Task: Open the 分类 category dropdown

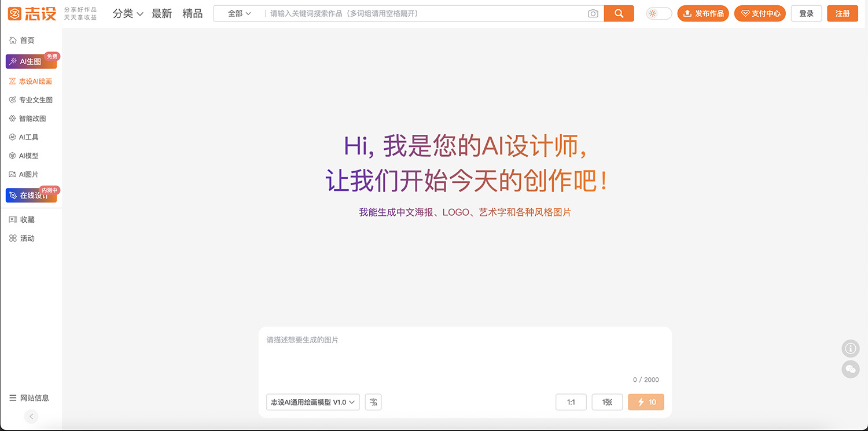Action: tap(128, 13)
